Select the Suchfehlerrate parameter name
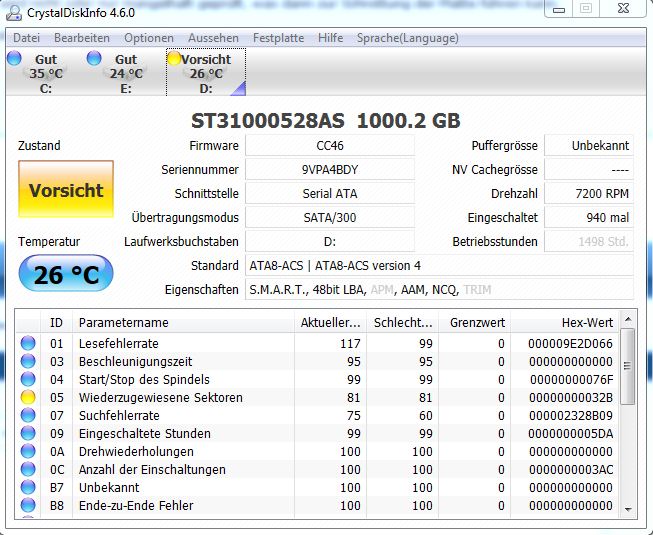This screenshot has height=535, width=653. click(x=119, y=416)
